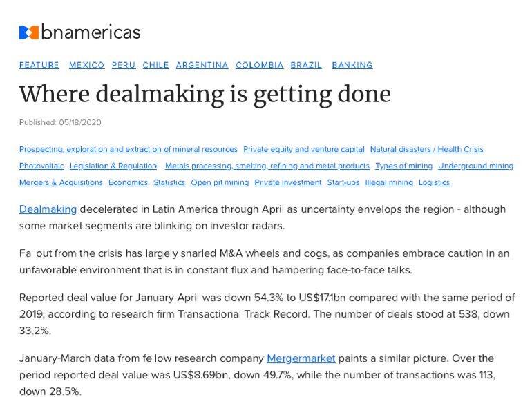Go to the PERU category
Image resolution: width=532 pixels, height=397 pixels.
coord(124,65)
